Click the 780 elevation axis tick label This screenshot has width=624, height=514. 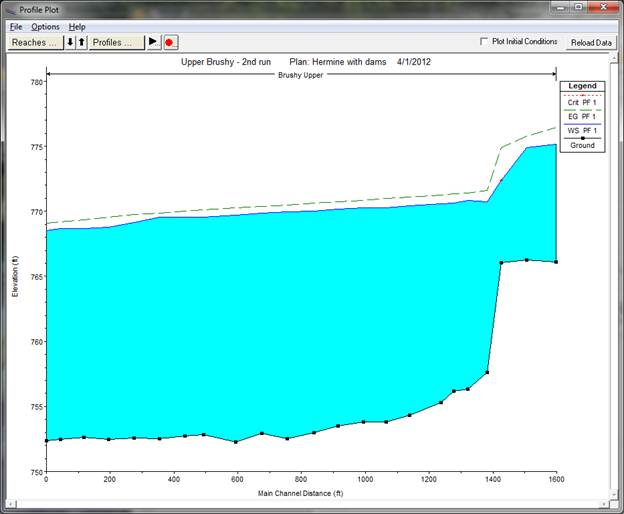pyautogui.click(x=36, y=82)
